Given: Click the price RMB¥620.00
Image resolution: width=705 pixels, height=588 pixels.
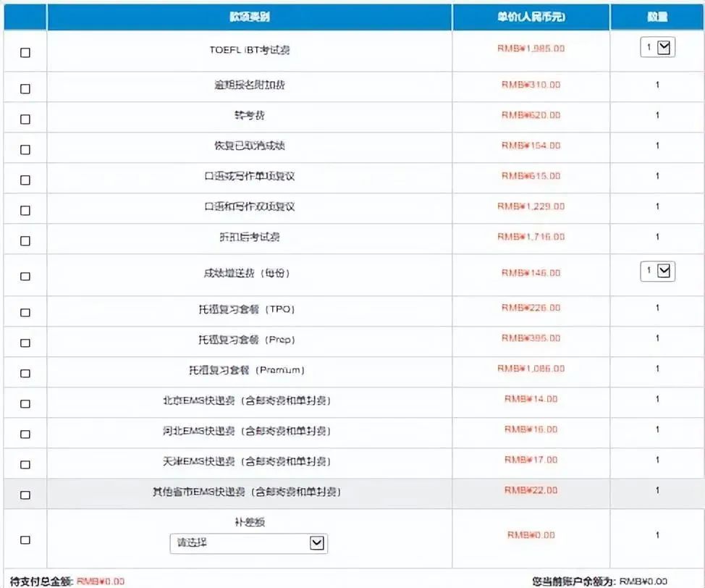Looking at the screenshot, I should click(x=531, y=115).
